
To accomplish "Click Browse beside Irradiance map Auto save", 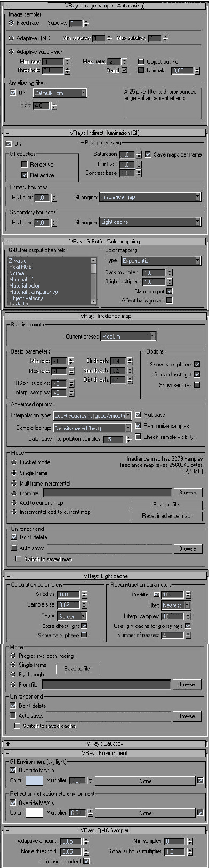I will coord(188,548).
